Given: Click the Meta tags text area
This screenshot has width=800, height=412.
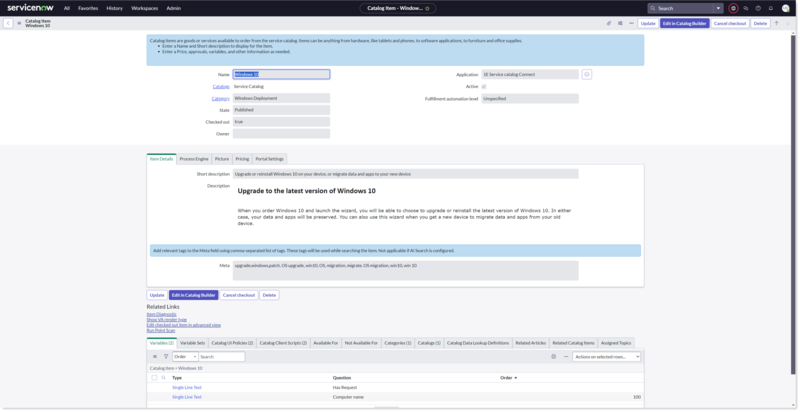Looking at the screenshot, I should [x=406, y=271].
